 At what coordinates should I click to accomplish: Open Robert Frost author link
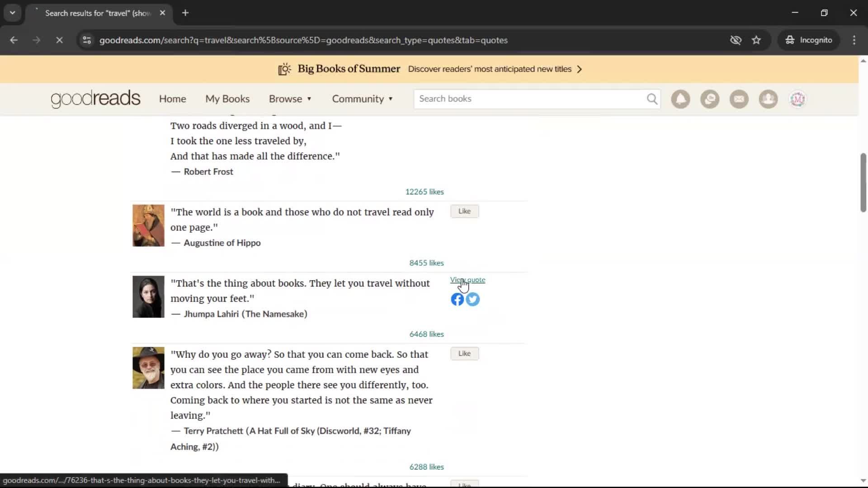[x=208, y=172]
